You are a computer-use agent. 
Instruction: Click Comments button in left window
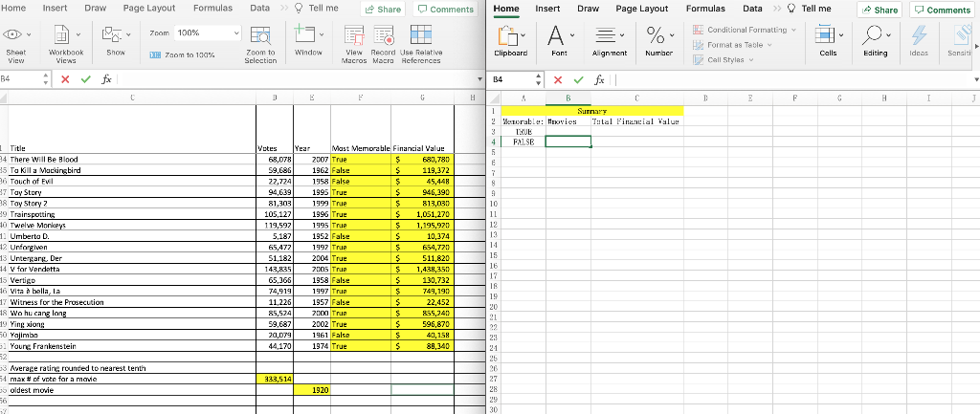pos(446,10)
